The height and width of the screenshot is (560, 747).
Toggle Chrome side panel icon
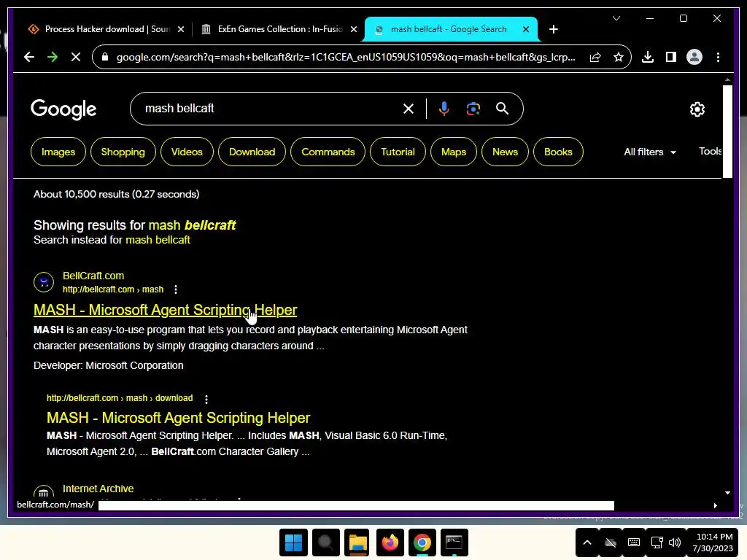671,57
